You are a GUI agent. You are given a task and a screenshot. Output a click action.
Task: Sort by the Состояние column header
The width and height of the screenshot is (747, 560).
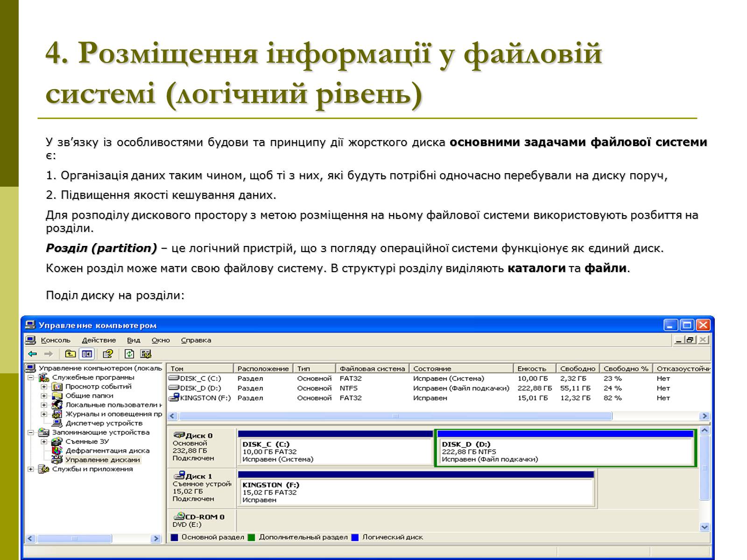pyautogui.click(x=461, y=369)
